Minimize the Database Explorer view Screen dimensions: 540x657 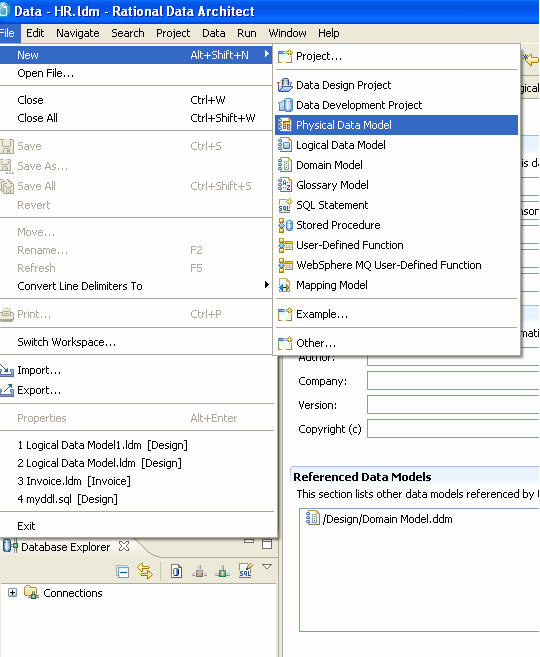click(x=249, y=541)
